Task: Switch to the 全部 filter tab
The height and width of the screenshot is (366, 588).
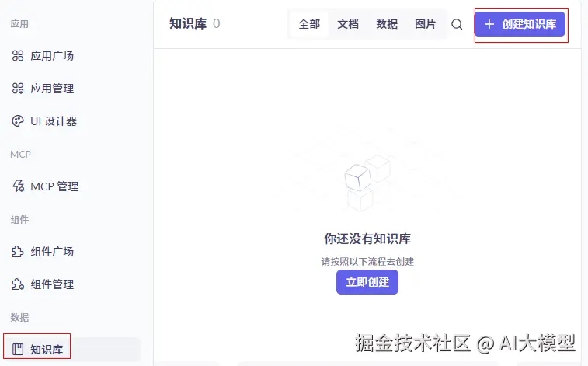Action: (x=309, y=24)
